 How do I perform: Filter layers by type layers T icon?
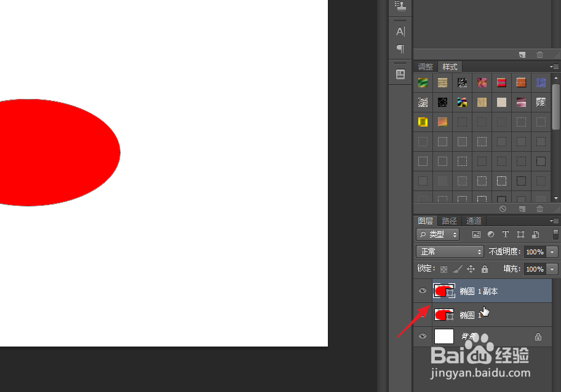click(x=506, y=235)
